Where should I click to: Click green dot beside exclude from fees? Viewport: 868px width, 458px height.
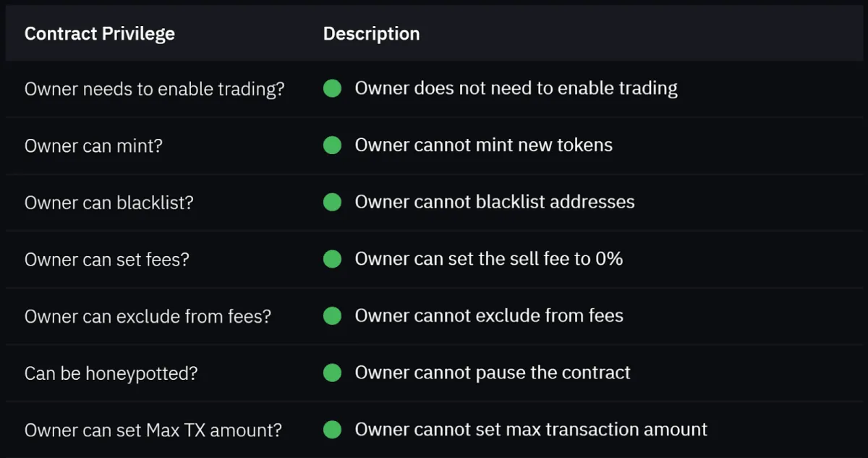(332, 316)
